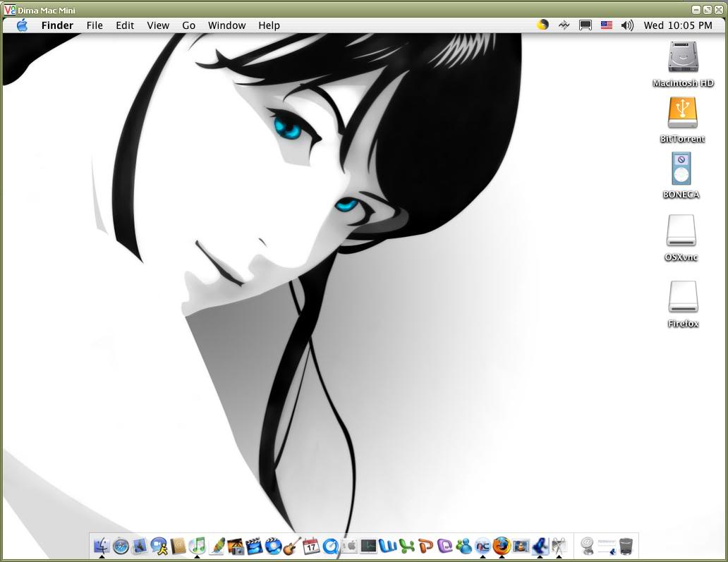Open the File menu
This screenshot has width=728, height=562.
tap(95, 25)
